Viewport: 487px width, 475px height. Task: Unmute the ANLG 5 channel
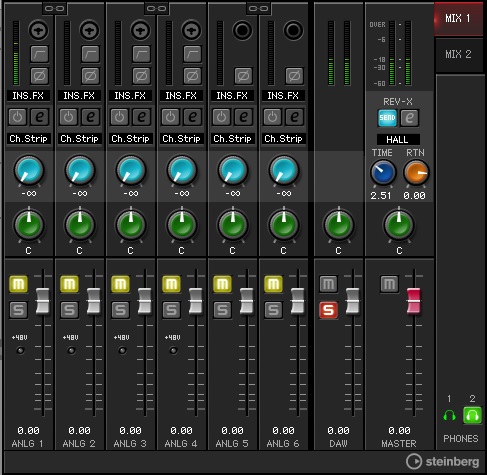point(222,284)
